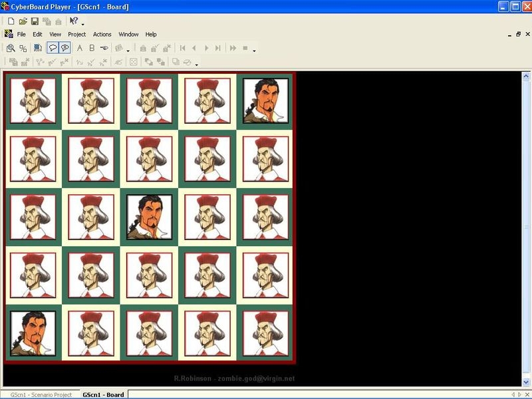Screen dimensions: 532x399
Task: Click the dice roll toolbar icon
Action: [134, 62]
